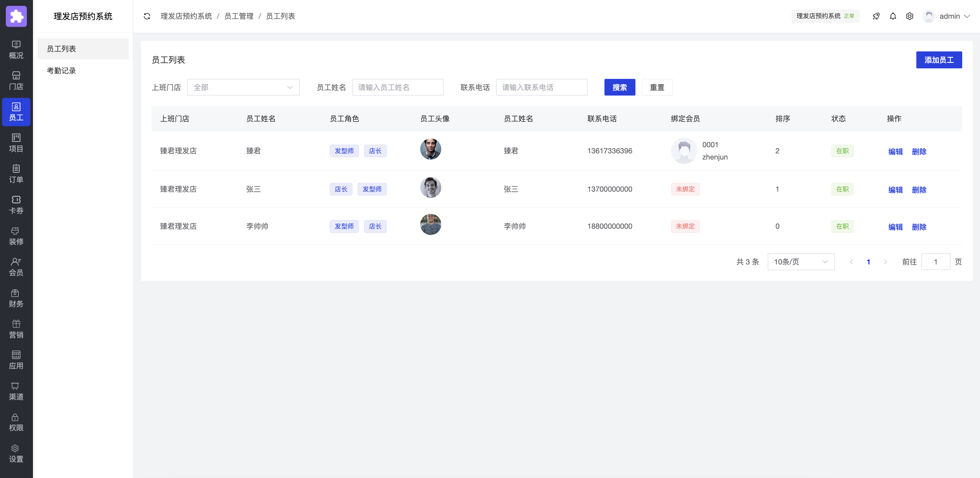Open the 门店 store sidebar item
The width and height of the screenshot is (980, 478).
(x=16, y=81)
